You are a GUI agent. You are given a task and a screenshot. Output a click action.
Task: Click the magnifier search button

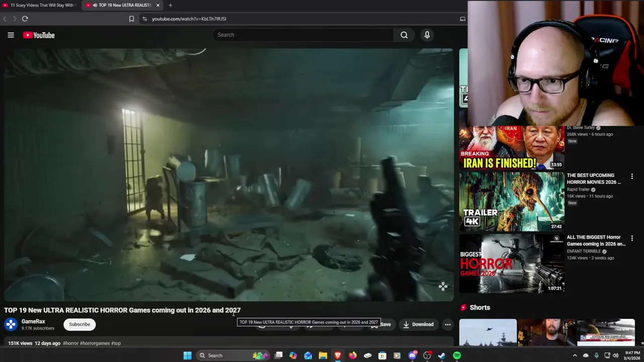click(404, 35)
